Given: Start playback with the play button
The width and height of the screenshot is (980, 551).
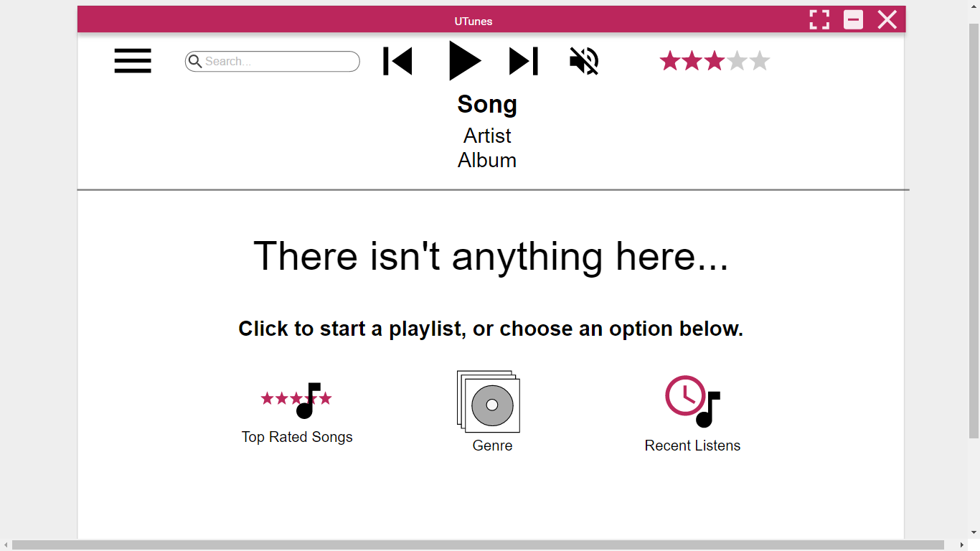Looking at the screenshot, I should click(465, 60).
